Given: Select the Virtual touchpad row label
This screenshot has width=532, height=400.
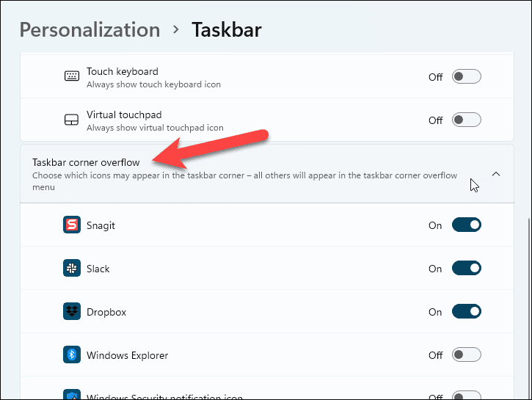Looking at the screenshot, I should click(124, 114).
